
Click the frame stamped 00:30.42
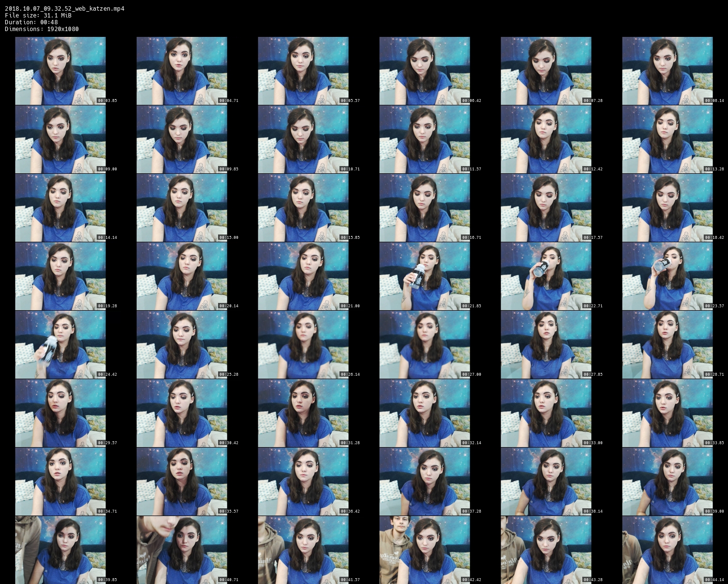[x=182, y=413]
